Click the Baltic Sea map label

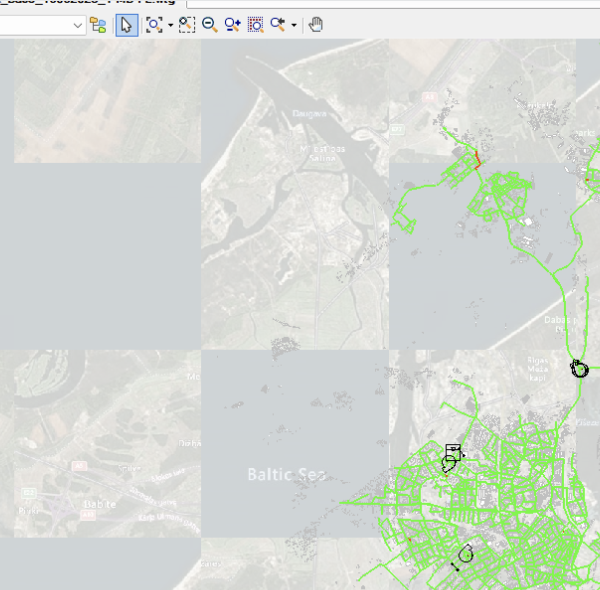coord(287,474)
